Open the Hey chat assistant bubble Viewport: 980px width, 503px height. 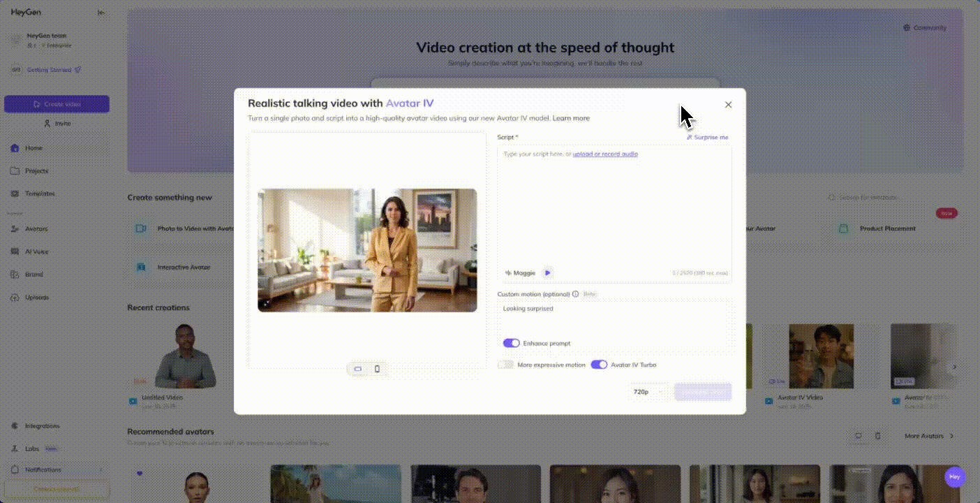954,476
